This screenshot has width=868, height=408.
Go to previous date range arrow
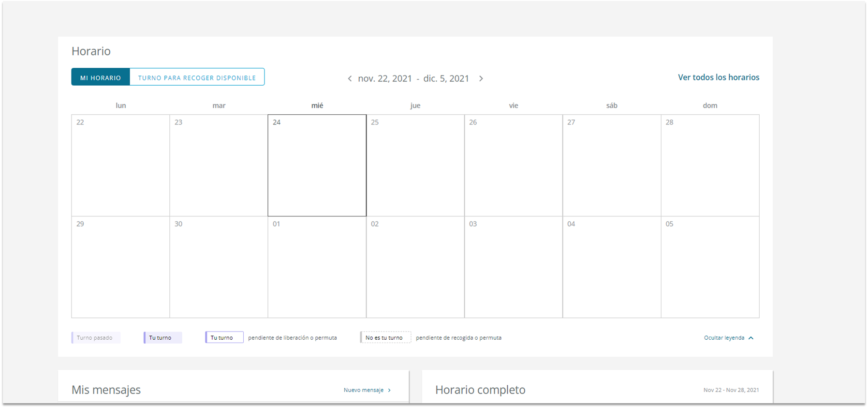click(x=350, y=78)
